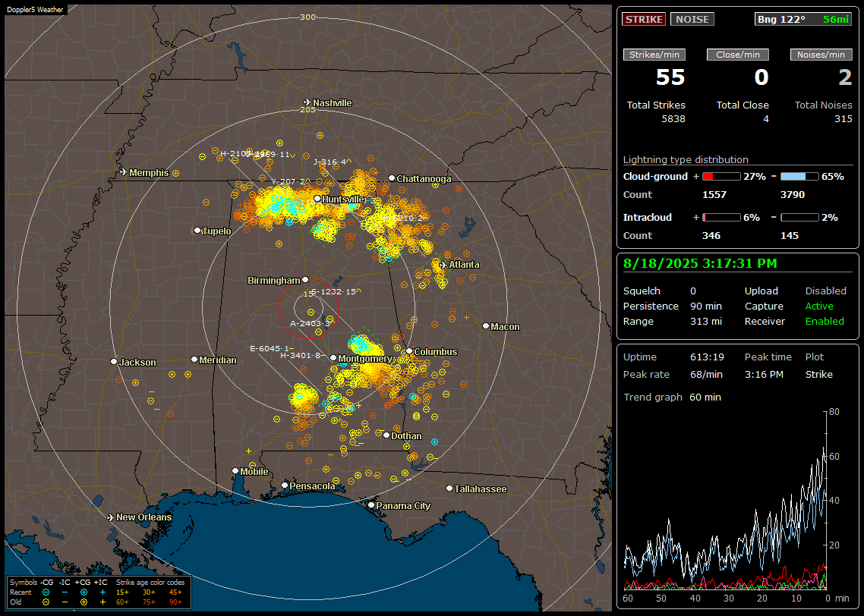Click the Tupelo city marker dot

coord(197,231)
